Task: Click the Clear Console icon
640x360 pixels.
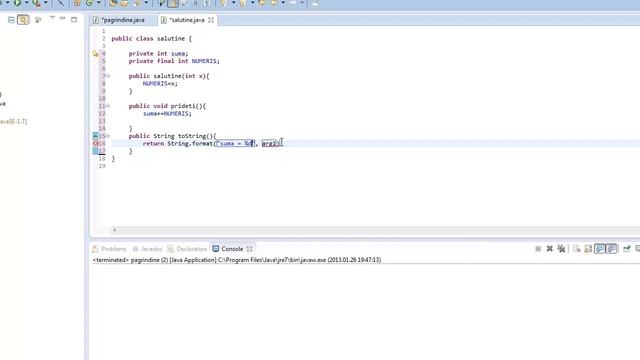Action: coord(577,249)
